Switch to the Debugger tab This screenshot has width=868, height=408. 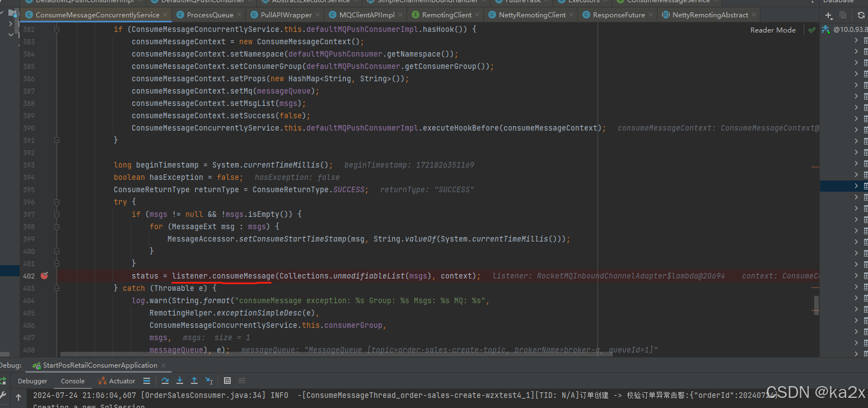[x=32, y=381]
